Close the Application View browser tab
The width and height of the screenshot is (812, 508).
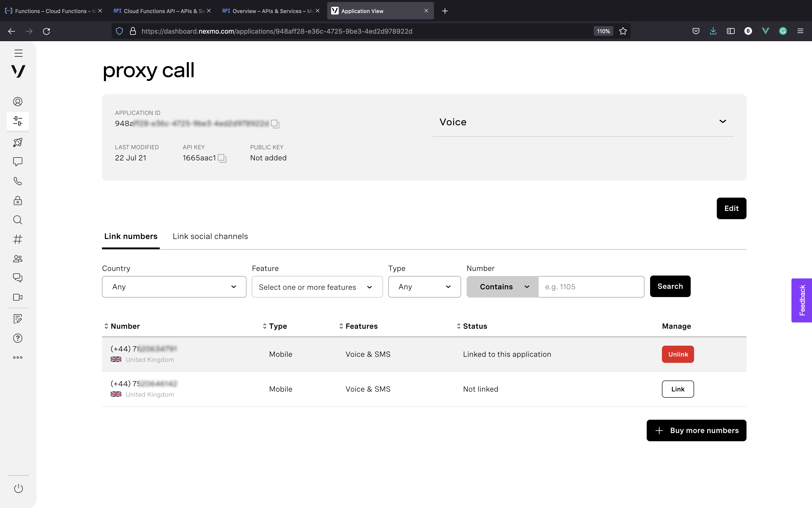pos(426,11)
